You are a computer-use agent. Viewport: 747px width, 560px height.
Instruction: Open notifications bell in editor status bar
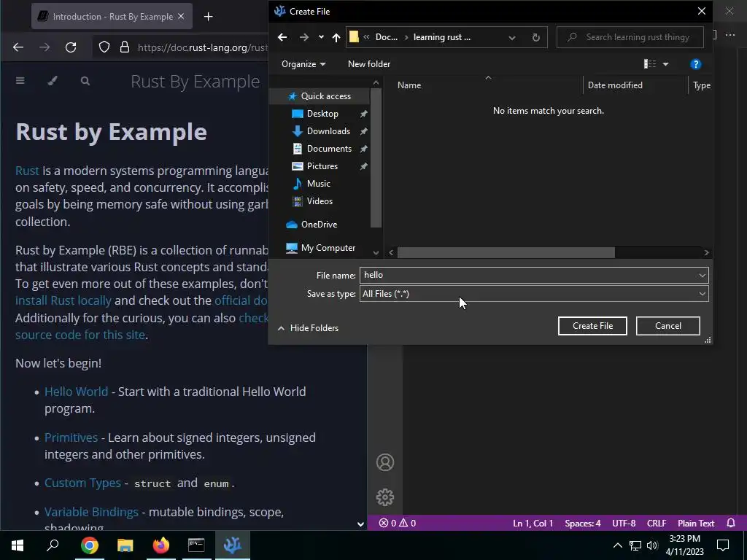pyautogui.click(x=731, y=524)
